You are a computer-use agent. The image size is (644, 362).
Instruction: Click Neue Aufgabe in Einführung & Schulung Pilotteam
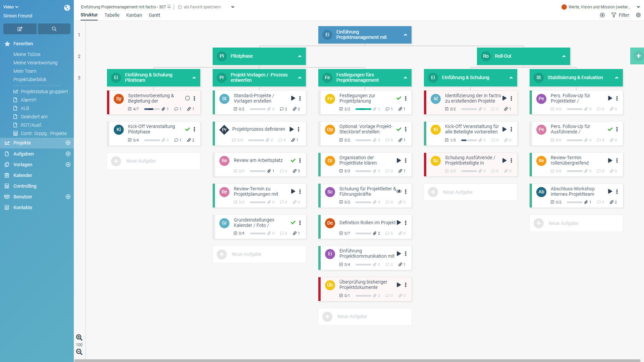pos(141,161)
